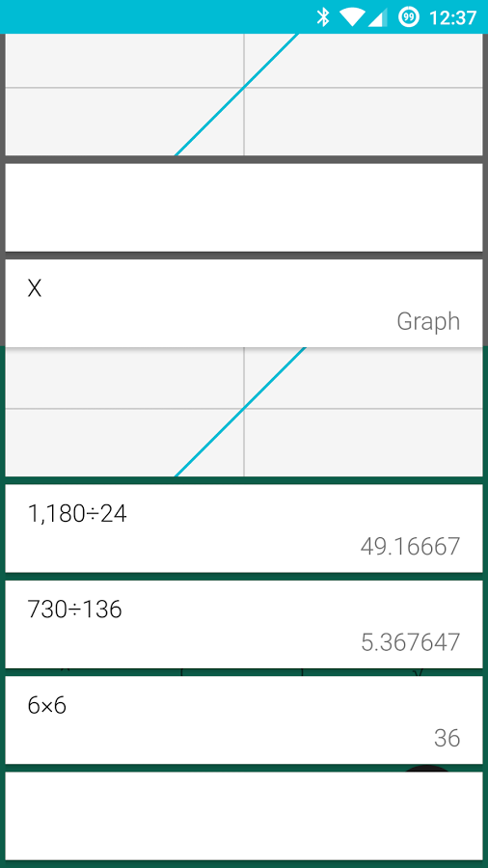Open the 1,180÷24 history entry
Viewport: 488px width, 868px height.
tap(244, 529)
